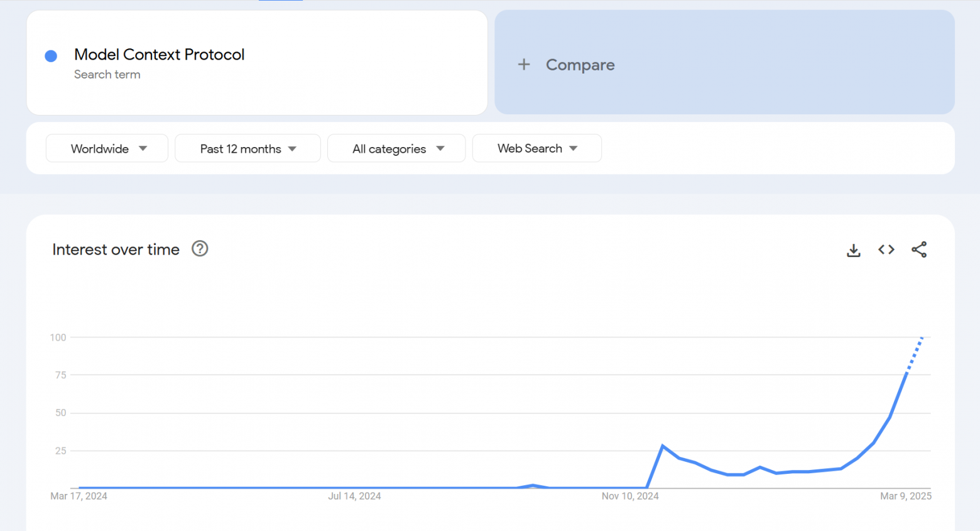
Task: Expand the Worldwide region dropdown
Action: [107, 148]
